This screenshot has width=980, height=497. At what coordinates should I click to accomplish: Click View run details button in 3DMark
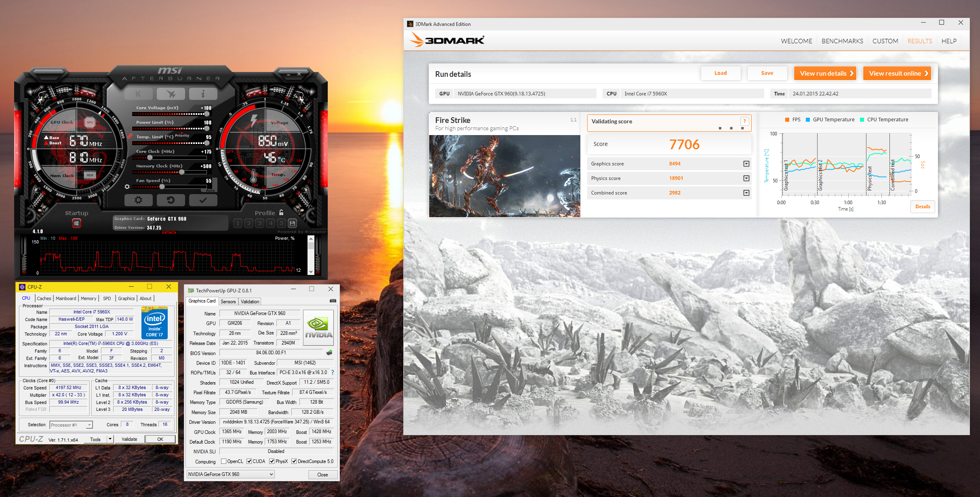tap(825, 73)
